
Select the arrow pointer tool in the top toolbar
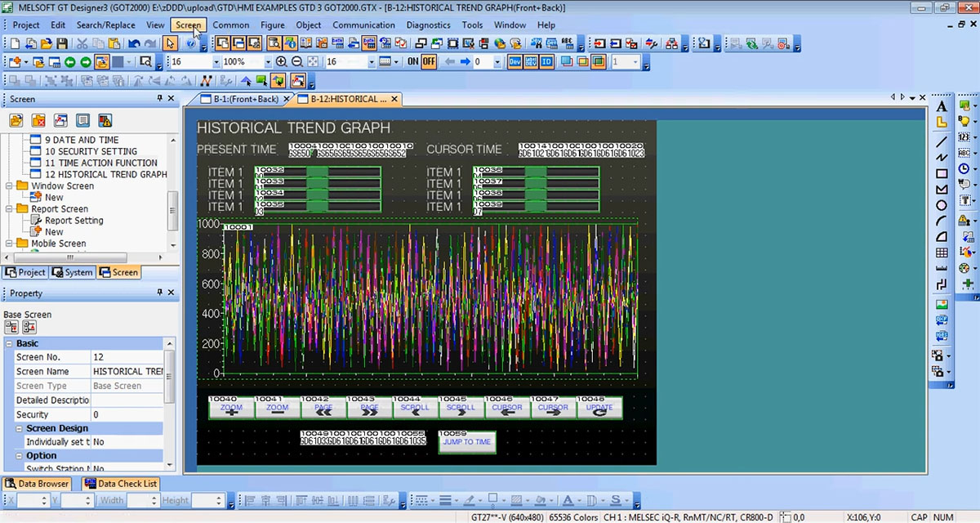(170, 43)
